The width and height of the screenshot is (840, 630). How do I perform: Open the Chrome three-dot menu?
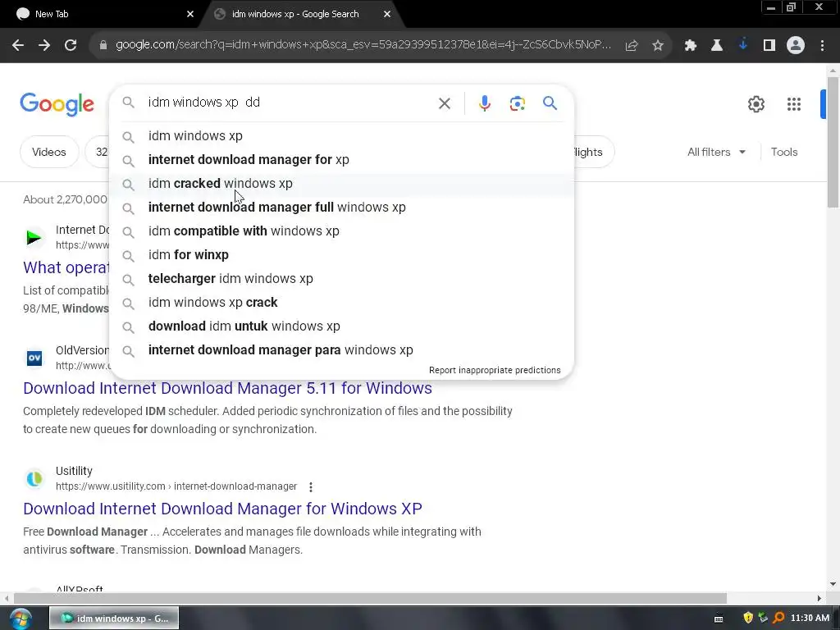pyautogui.click(x=822, y=46)
